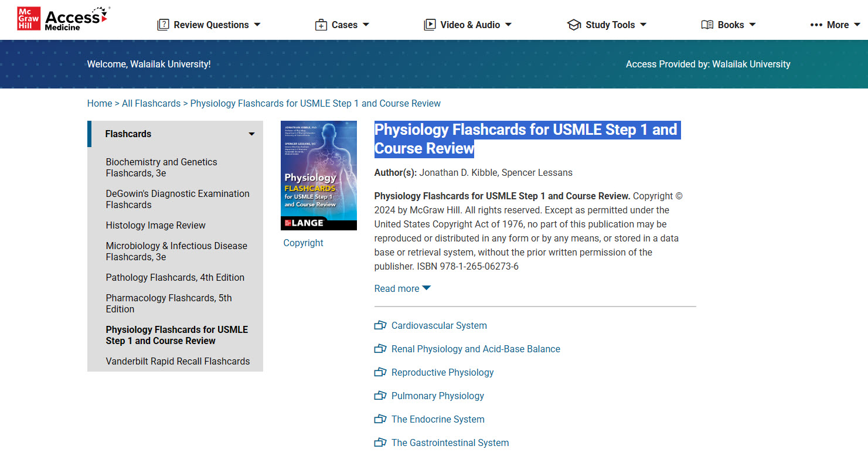Click the Study Tools graduation cap icon
This screenshot has height=456, width=868.
tap(574, 25)
